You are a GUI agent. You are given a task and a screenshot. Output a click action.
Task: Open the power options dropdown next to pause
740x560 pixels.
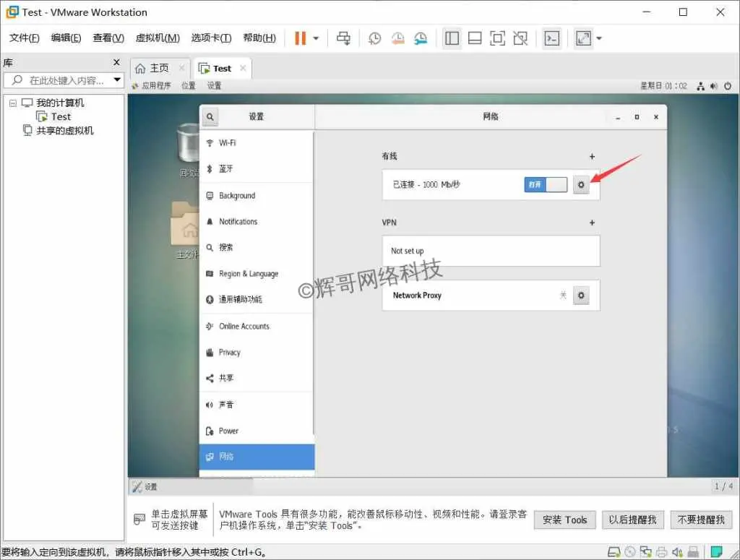pos(316,38)
